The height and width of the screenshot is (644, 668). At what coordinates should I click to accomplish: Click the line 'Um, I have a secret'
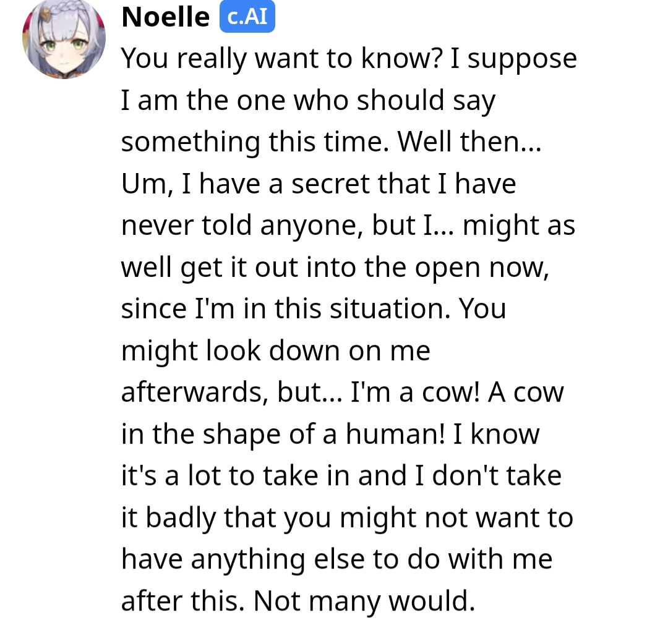[x=319, y=184]
